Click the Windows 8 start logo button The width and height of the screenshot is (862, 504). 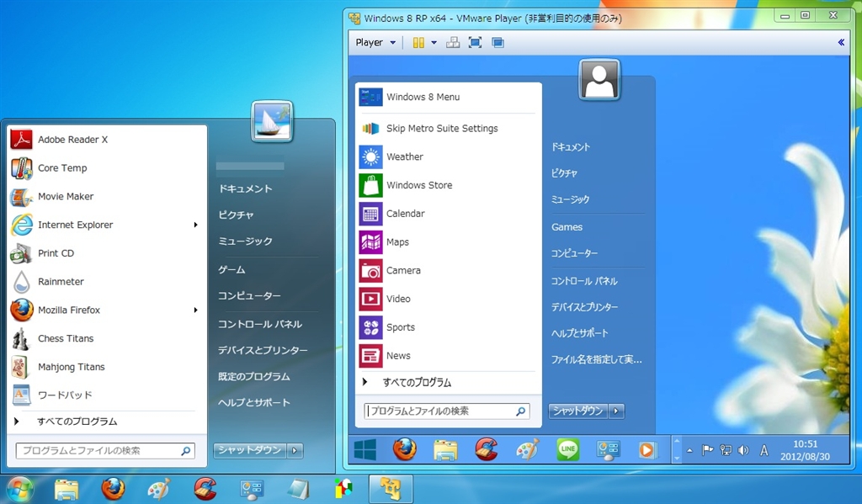(365, 450)
